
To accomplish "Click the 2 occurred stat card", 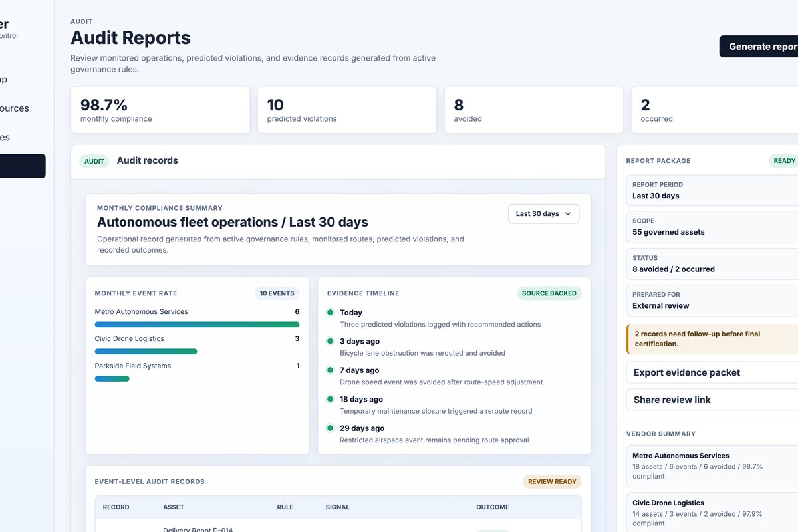I will click(x=715, y=110).
